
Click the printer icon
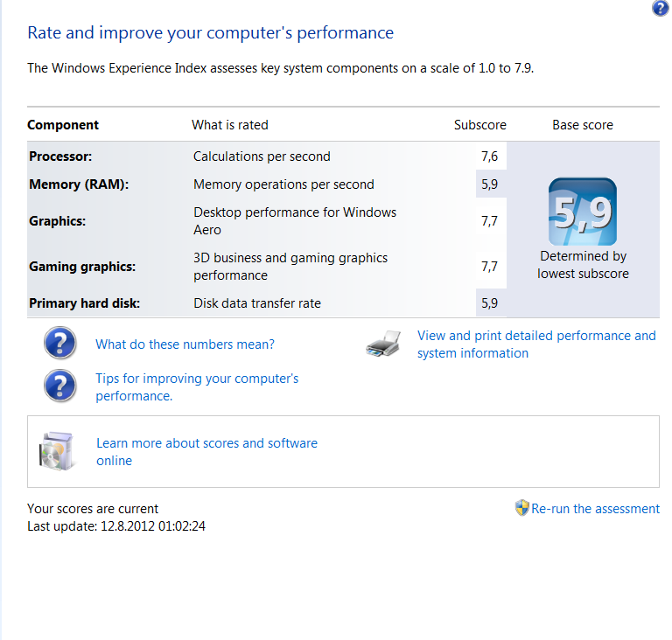[x=383, y=344]
